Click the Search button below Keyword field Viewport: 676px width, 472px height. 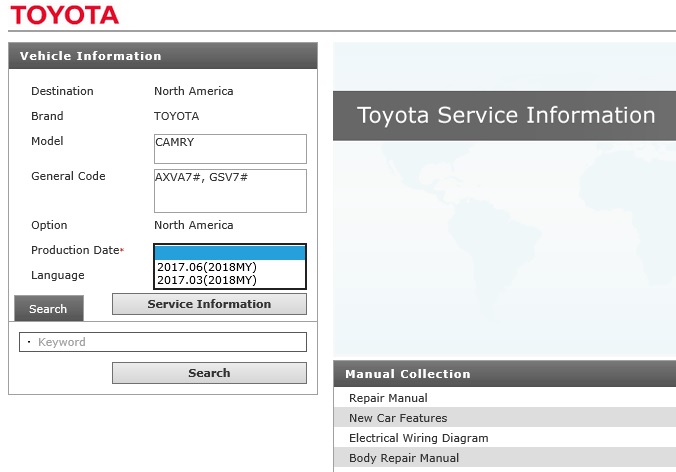[209, 373]
